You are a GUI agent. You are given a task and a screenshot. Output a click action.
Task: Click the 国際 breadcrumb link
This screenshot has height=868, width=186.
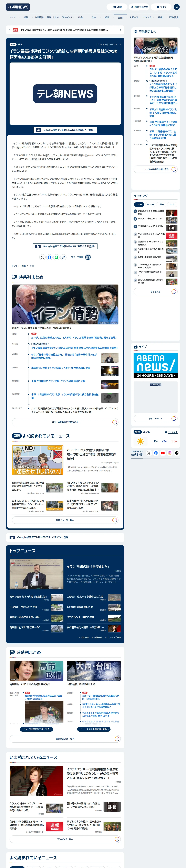click(x=24, y=266)
